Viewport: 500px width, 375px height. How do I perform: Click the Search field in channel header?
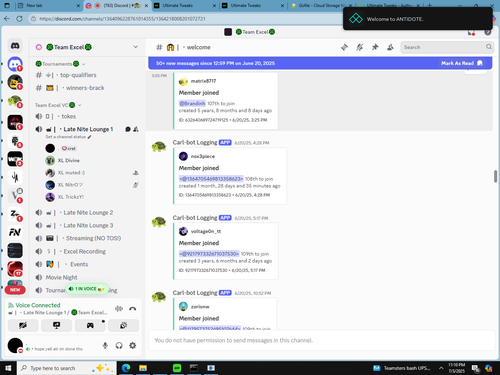[x=447, y=47]
